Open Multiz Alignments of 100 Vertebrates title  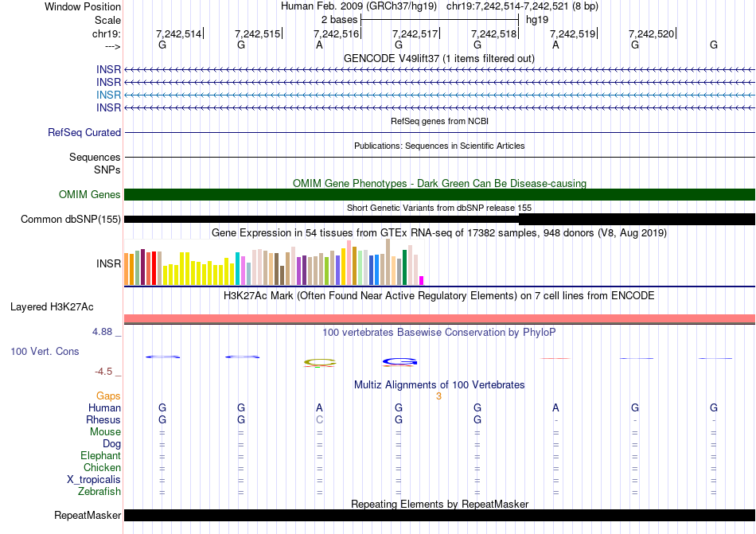tap(439, 384)
